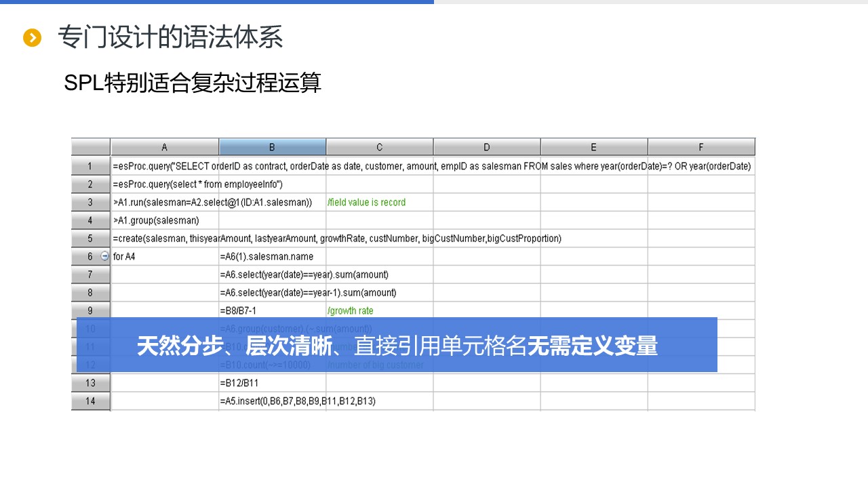This screenshot has width=868, height=488.
Task: Click the '=A6.select(year(date)==year-1).sum(amount)' cell
Action: pos(309,293)
